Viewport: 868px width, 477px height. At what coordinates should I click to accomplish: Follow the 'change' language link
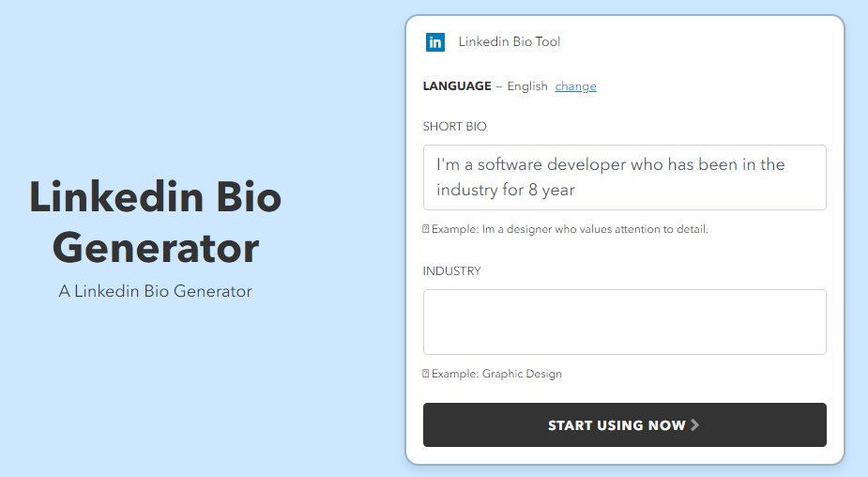click(x=575, y=86)
